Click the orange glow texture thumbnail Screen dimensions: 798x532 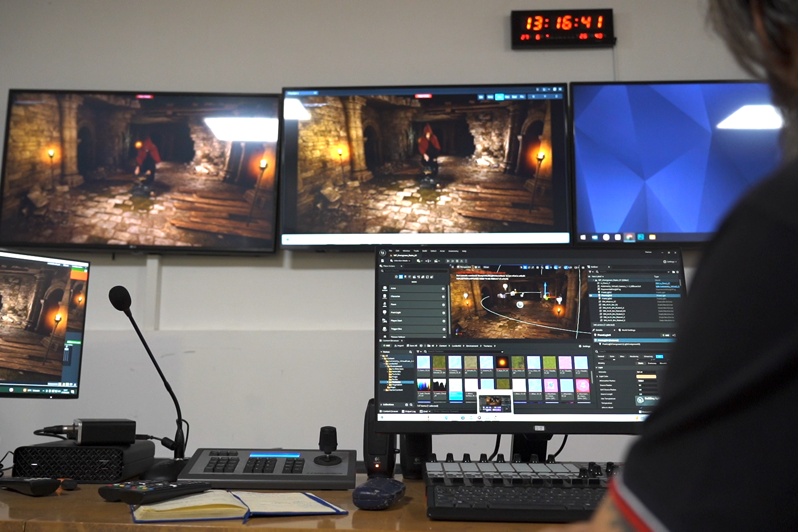(502, 364)
